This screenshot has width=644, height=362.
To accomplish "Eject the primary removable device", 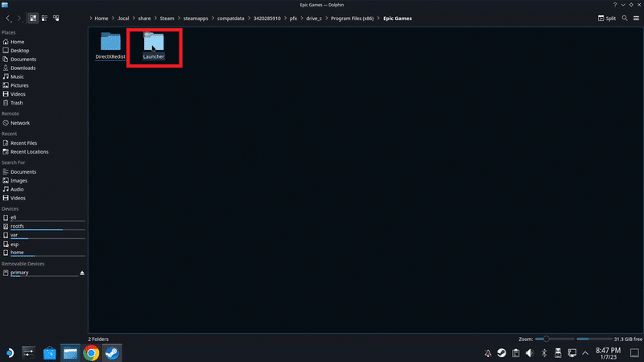I will pyautogui.click(x=82, y=273).
